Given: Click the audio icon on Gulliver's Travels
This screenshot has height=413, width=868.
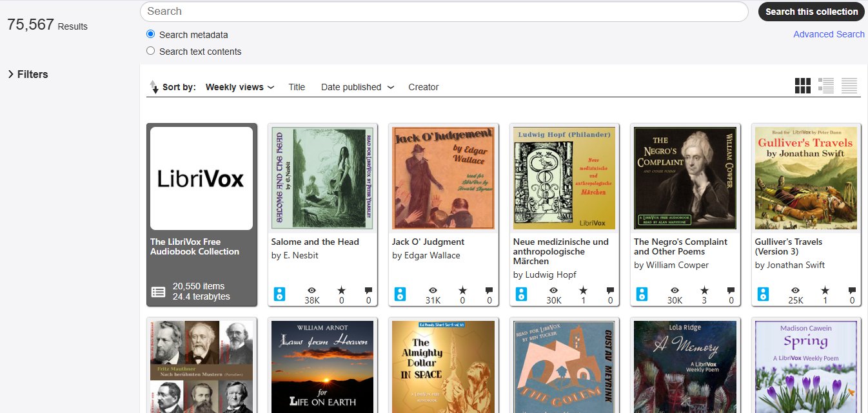Looking at the screenshot, I should pyautogui.click(x=762, y=294).
